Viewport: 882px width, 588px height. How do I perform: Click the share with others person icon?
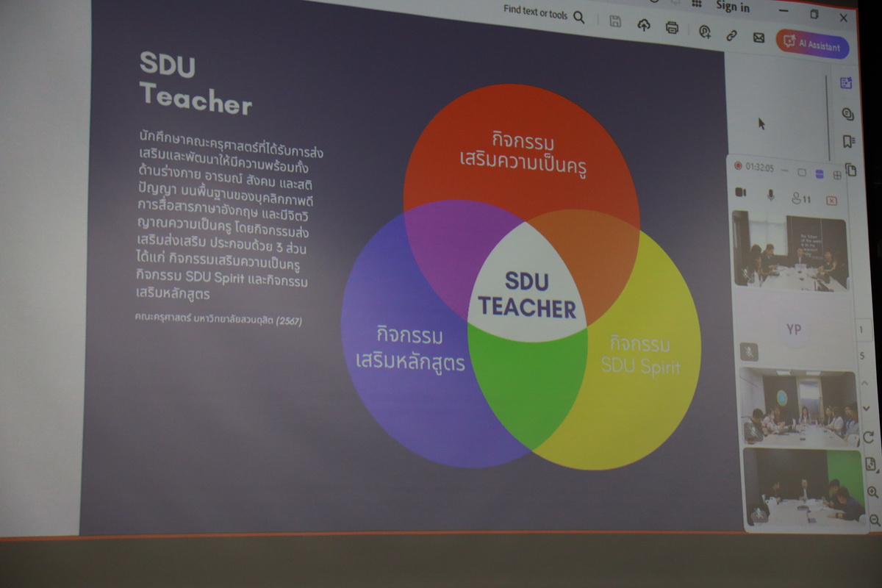click(704, 31)
